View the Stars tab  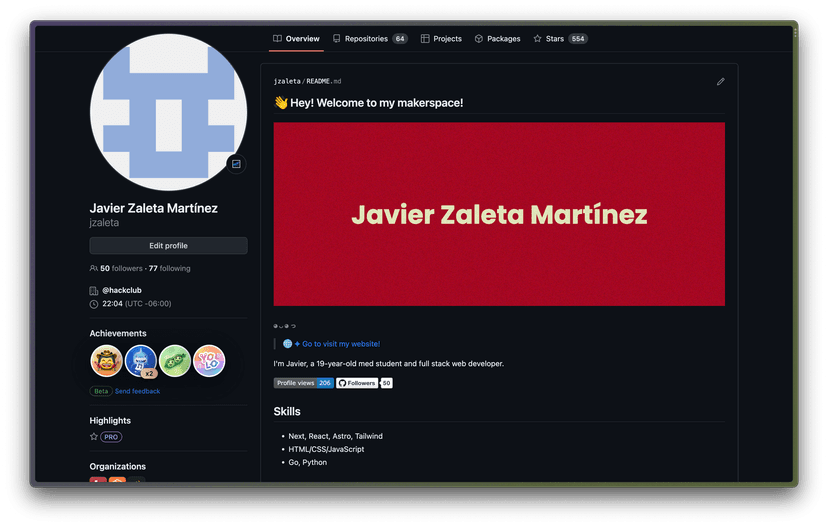coord(560,39)
